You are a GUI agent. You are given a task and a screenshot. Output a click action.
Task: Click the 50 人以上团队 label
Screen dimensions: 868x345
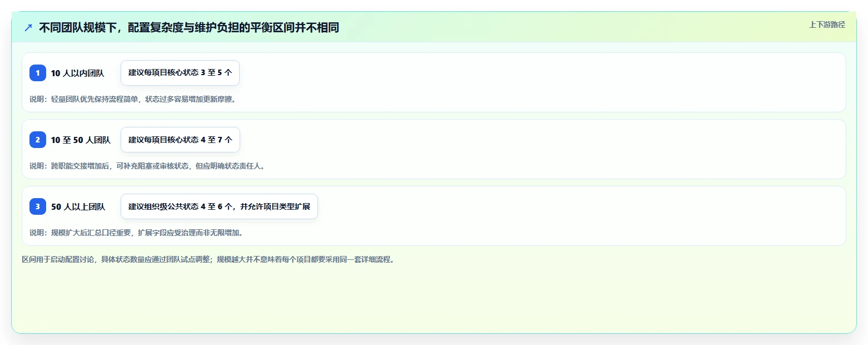coord(78,206)
